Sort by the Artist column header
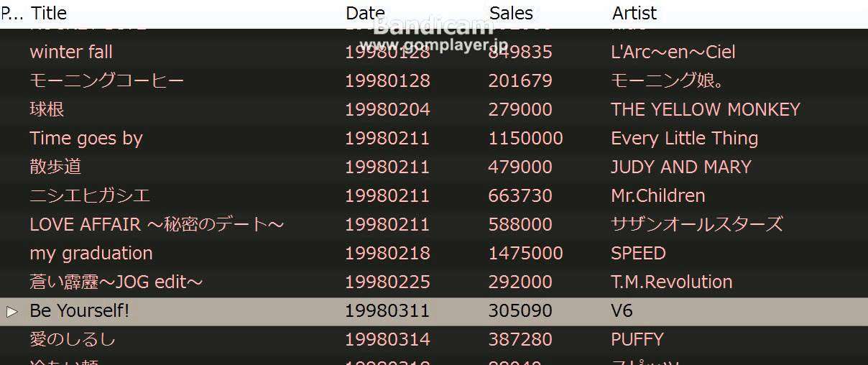868x365 pixels. pos(634,13)
